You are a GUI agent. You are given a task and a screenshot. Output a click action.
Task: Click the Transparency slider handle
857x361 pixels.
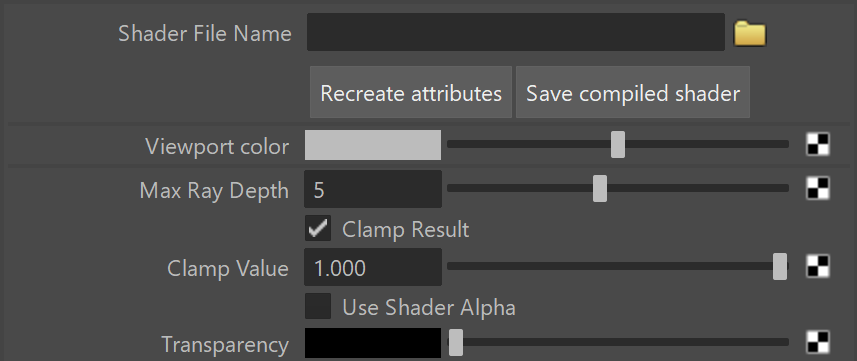(456, 342)
